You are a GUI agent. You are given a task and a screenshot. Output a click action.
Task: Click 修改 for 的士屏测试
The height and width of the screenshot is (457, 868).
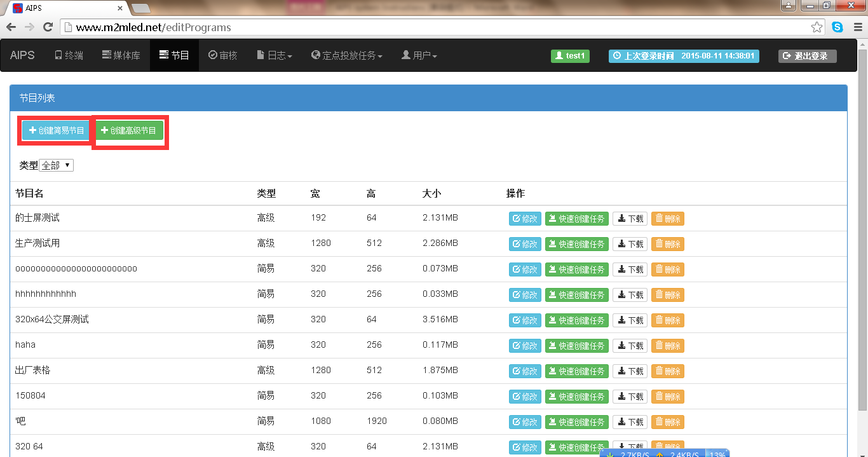[525, 219]
